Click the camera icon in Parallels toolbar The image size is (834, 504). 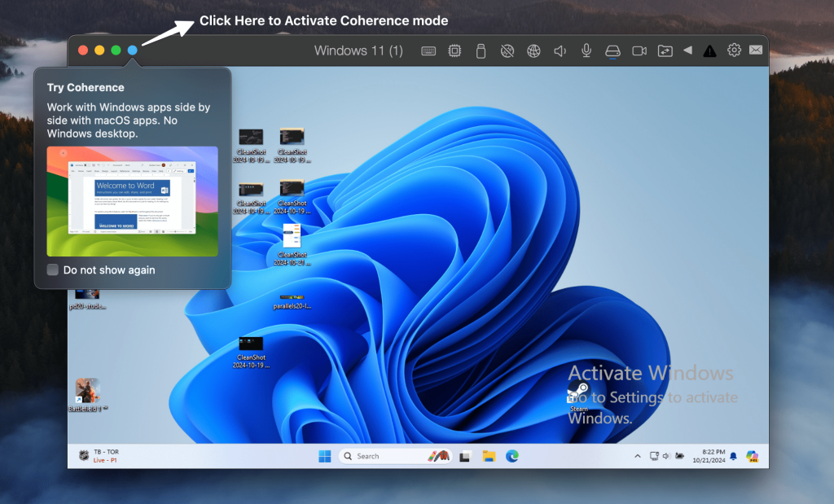pos(639,51)
